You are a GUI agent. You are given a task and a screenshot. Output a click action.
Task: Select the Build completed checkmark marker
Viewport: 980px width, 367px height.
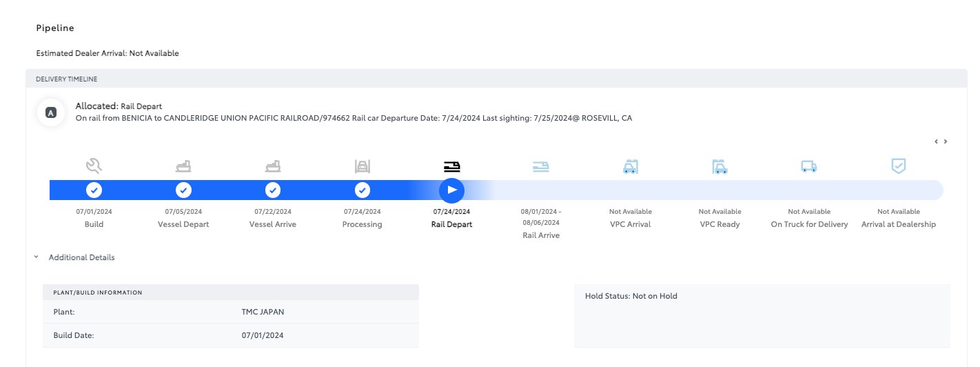tap(94, 190)
